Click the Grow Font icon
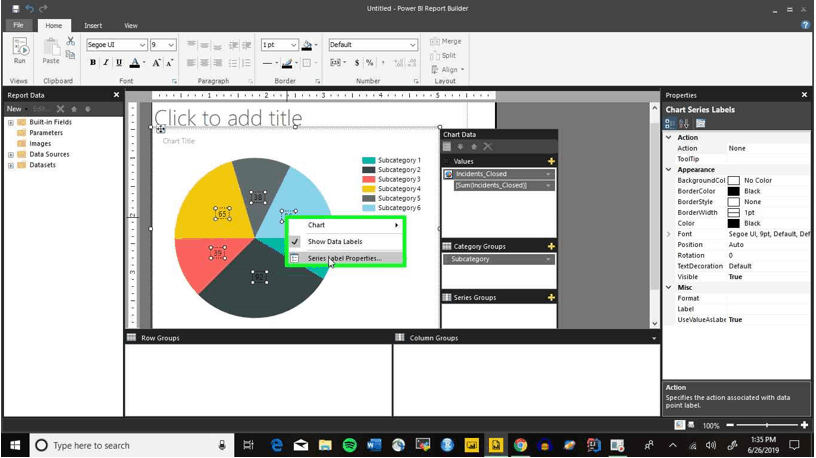This screenshot has height=458, width=816. coord(156,63)
